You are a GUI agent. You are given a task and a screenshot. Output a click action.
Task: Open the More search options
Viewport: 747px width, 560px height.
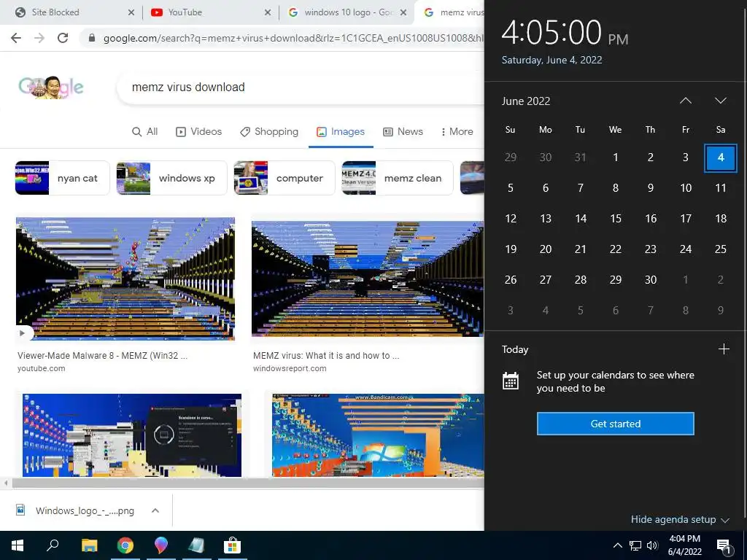click(457, 132)
